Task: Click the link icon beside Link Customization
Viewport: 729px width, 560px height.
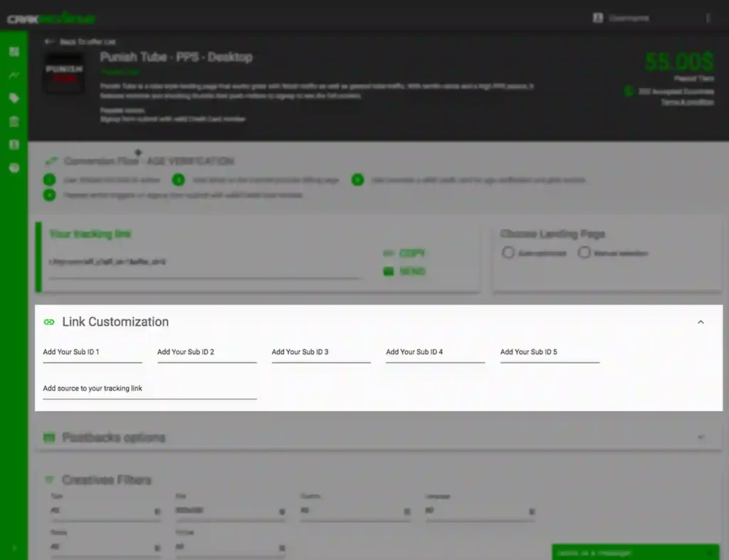Action: (48, 322)
